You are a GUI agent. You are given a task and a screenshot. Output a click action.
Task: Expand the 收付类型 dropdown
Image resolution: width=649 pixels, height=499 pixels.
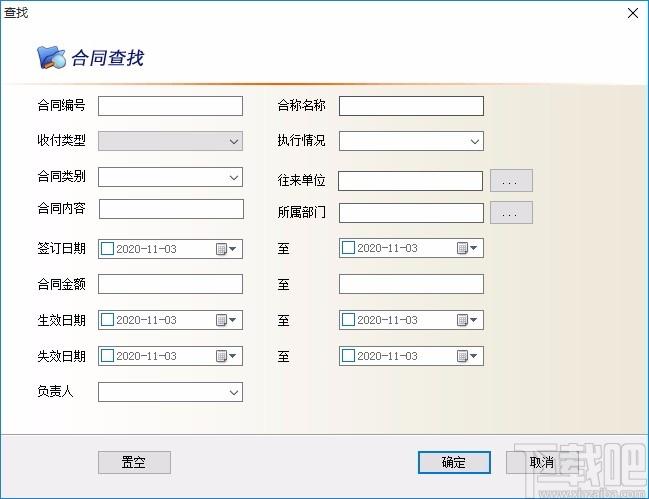233,141
